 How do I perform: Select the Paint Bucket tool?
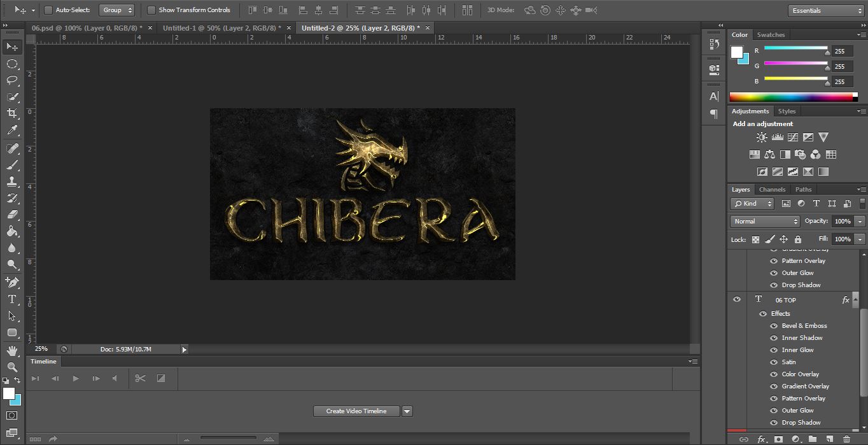12,231
